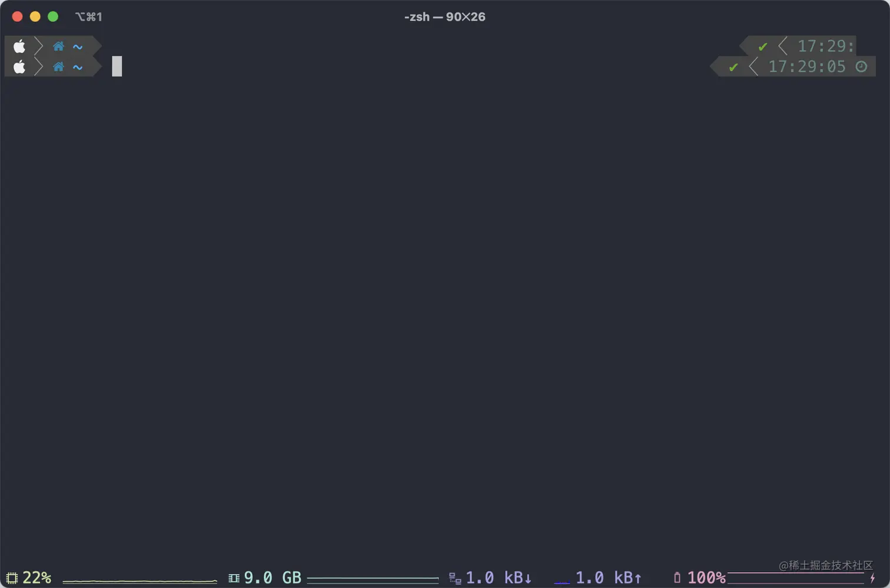Minimize the terminal with the yellow button

click(35, 16)
